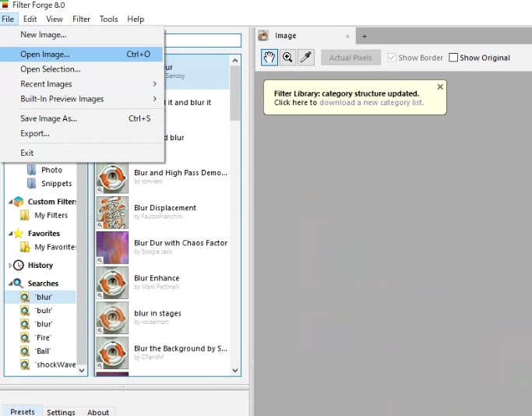
Task: Choose Save Image As menu entry
Action: click(82, 118)
